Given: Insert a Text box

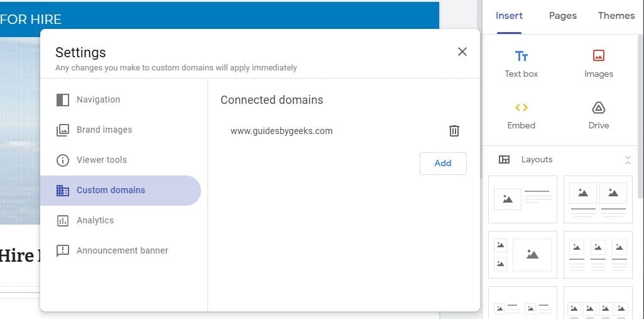Looking at the screenshot, I should click(x=521, y=64).
